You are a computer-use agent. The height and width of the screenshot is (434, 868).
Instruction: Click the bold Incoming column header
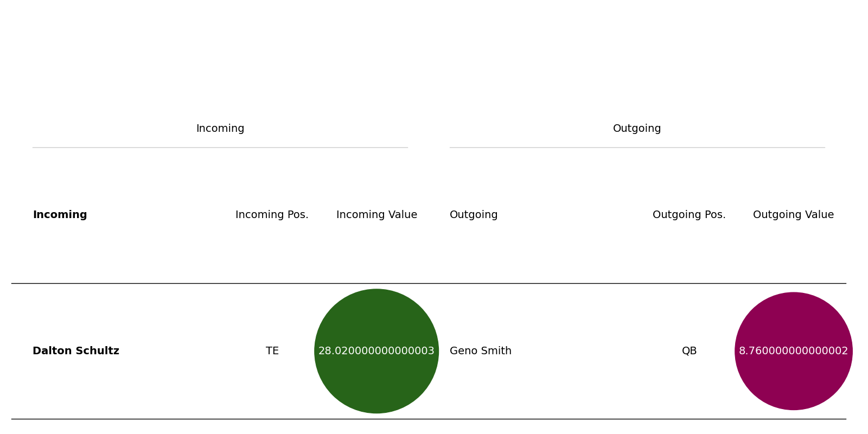coord(60,215)
